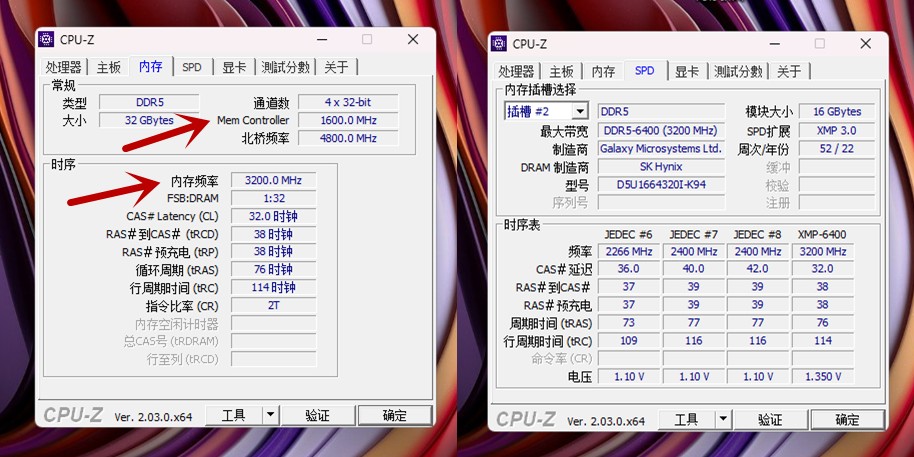Click 验证 button in left CPU-Z window
Image resolution: width=914 pixels, height=457 pixels.
tap(318, 416)
